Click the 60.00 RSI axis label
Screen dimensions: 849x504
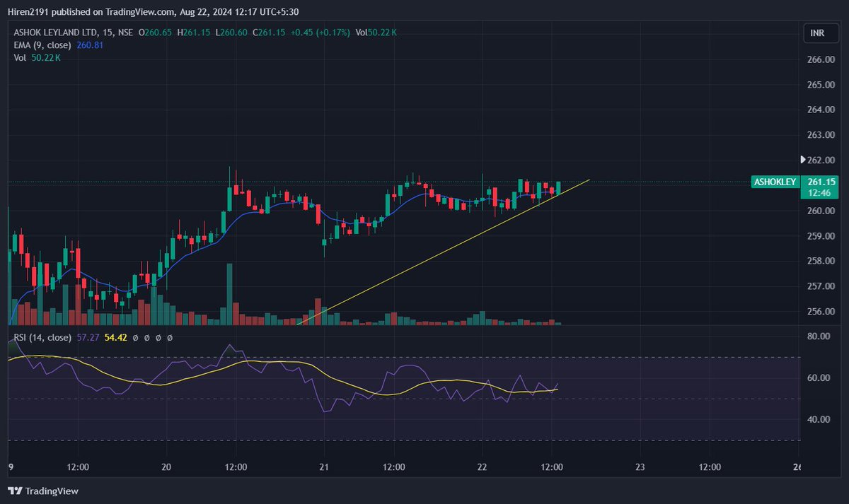[819, 378]
